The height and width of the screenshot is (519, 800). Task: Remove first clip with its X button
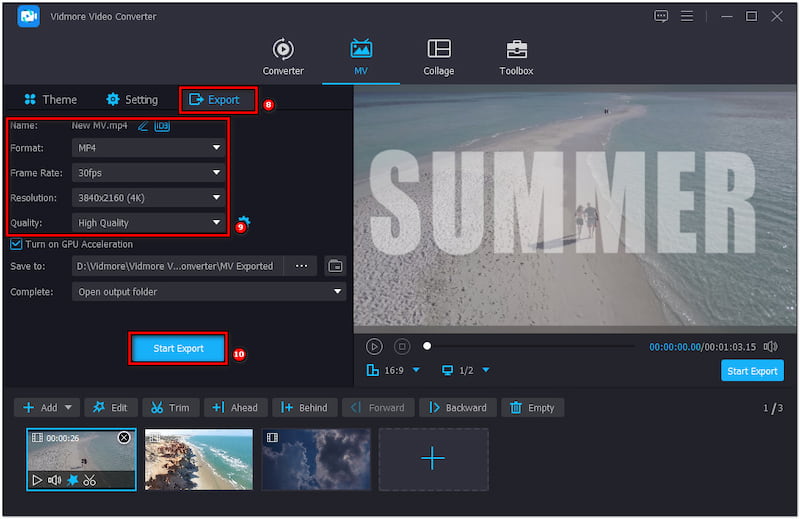click(x=124, y=438)
